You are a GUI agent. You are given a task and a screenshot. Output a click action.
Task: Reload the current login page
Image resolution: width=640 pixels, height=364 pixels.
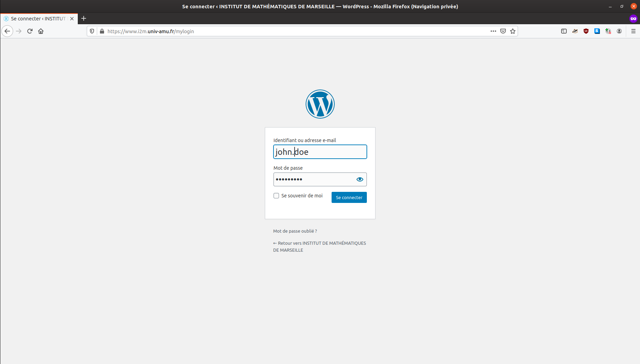[x=30, y=31]
